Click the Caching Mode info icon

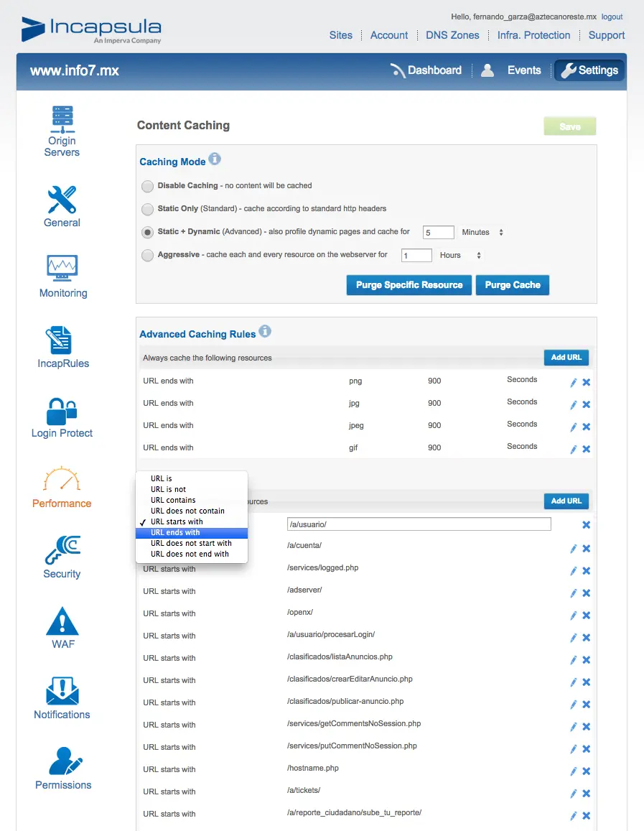215,159
